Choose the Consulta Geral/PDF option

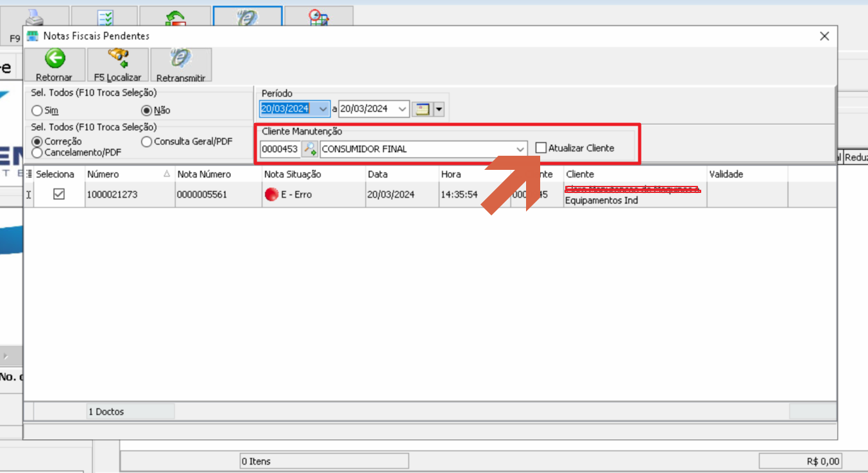point(147,142)
